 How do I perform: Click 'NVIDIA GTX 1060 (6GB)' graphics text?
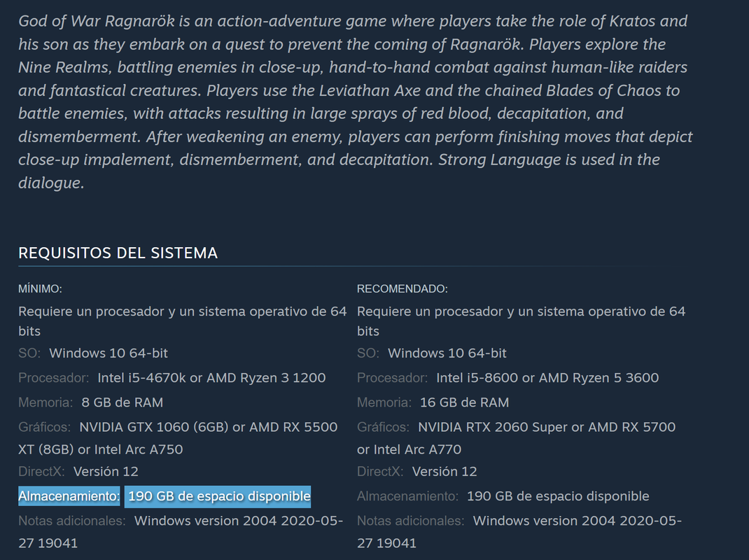(x=154, y=427)
